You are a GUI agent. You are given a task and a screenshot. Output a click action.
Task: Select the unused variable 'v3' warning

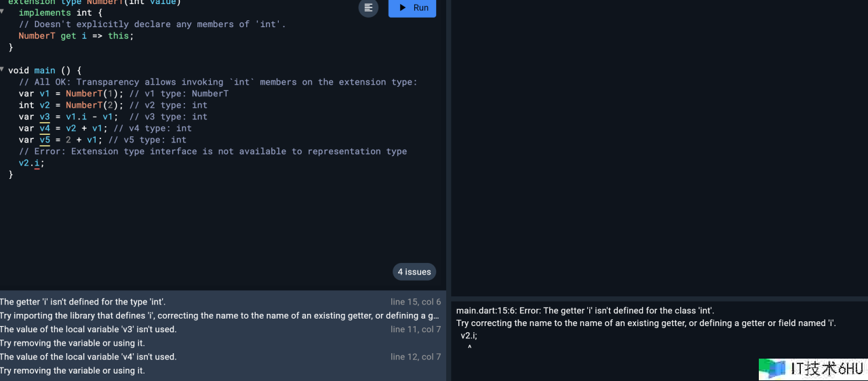coord(88,329)
